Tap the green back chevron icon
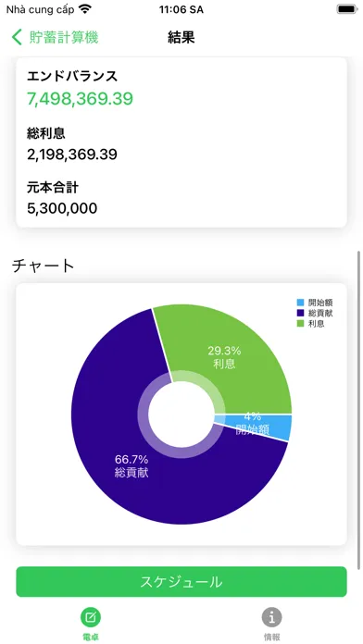The height and width of the screenshot is (644, 363). 17,37
